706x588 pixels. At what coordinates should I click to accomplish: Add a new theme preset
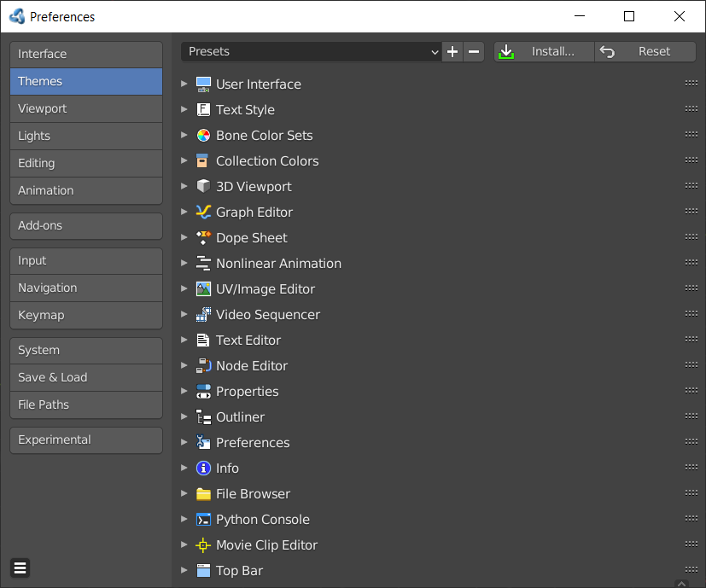click(x=452, y=52)
